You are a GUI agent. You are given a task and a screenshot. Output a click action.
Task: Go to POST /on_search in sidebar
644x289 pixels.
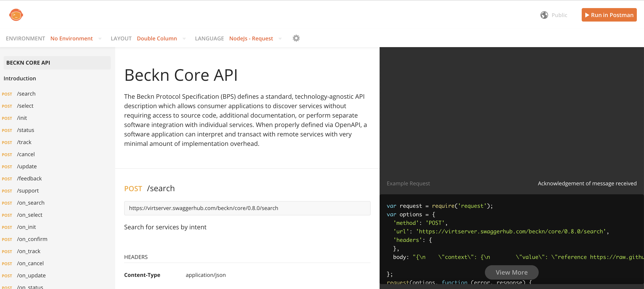point(23,203)
